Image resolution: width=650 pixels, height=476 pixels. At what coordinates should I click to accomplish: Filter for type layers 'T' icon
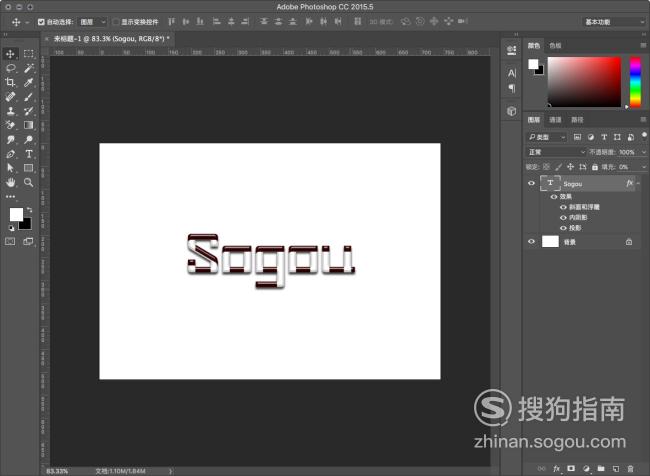point(604,137)
